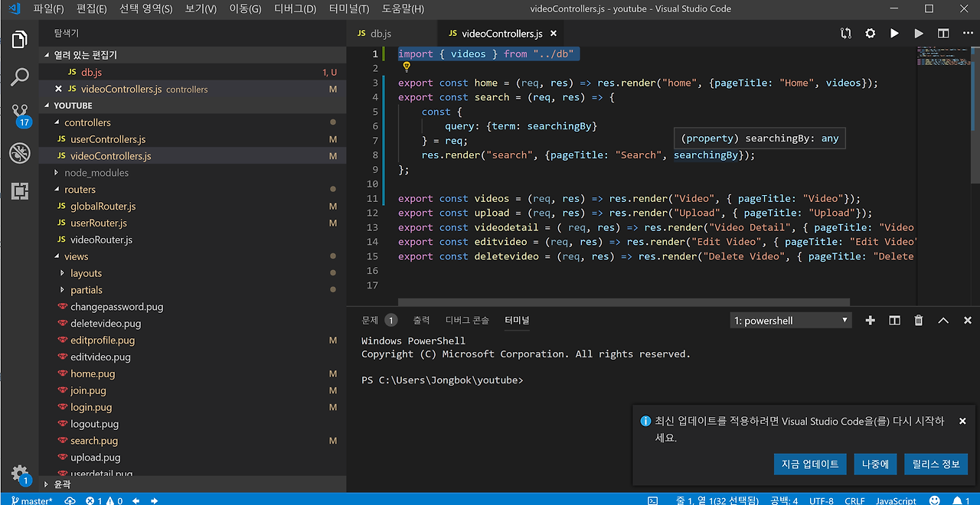
Task: Add a new terminal with the plus icon
Action: pos(870,321)
